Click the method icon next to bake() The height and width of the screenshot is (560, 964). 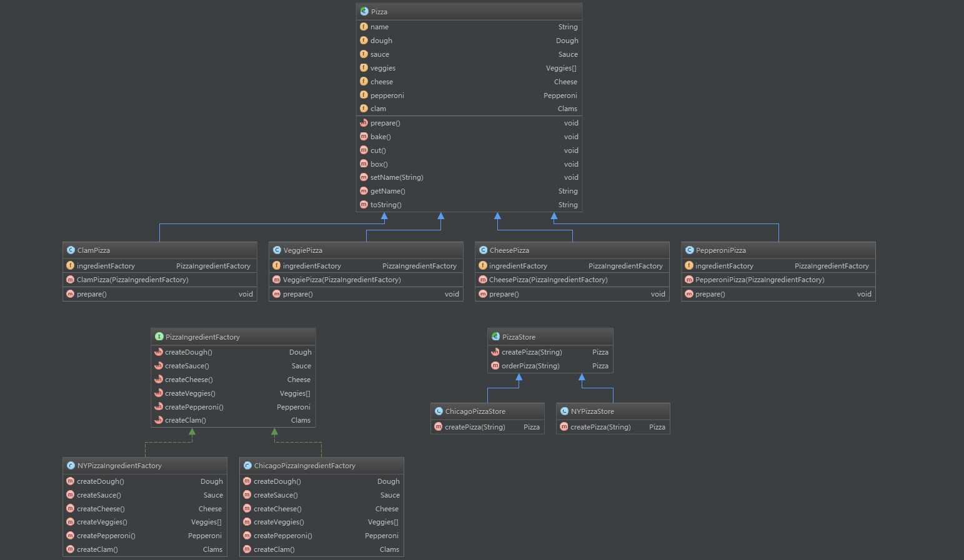[x=364, y=137]
